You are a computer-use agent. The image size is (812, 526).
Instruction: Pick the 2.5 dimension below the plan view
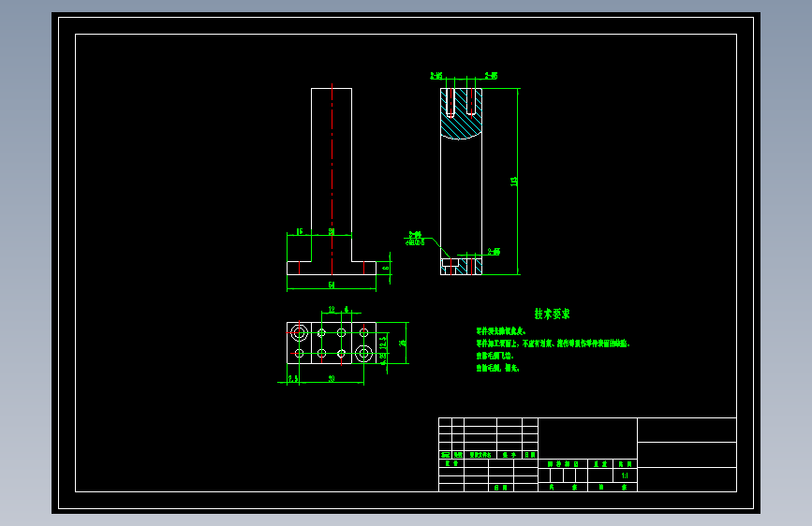pyautogui.click(x=293, y=378)
